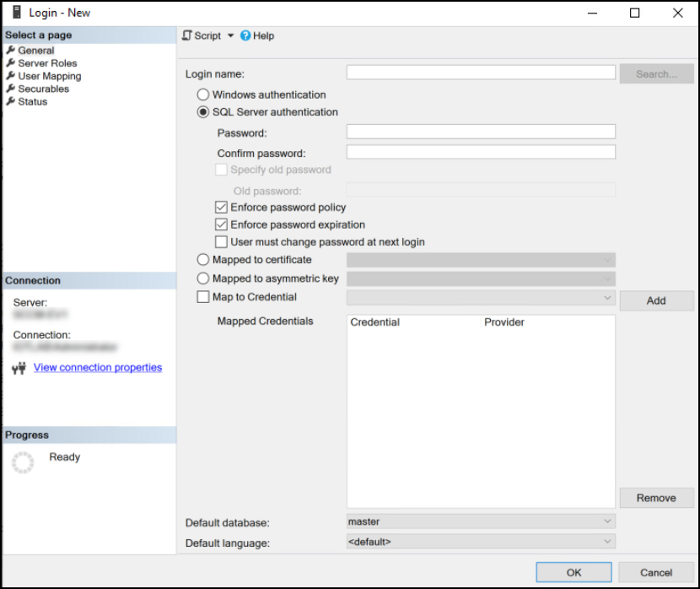The image size is (700, 589).
Task: Click the Help question mark icon
Action: click(245, 35)
